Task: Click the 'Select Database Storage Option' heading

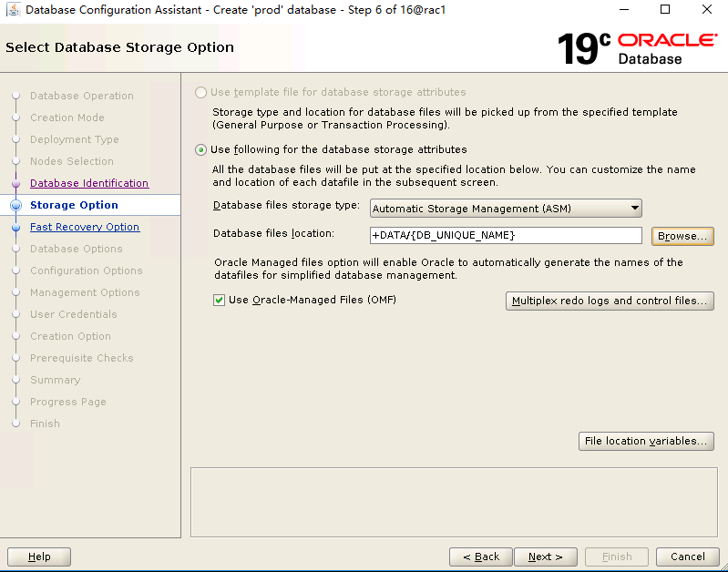Action: tap(119, 47)
